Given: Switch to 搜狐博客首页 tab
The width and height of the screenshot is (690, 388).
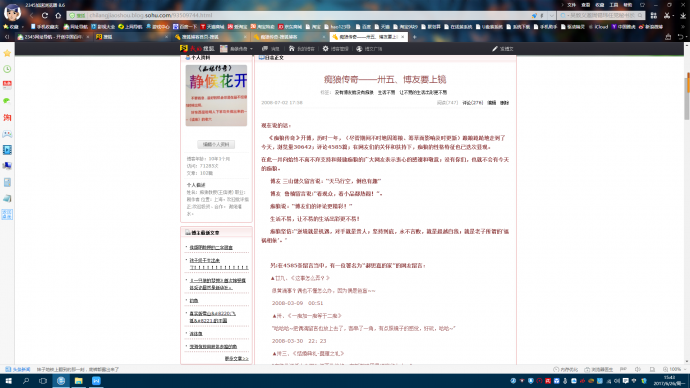Looking at the screenshot, I should coord(209,37).
